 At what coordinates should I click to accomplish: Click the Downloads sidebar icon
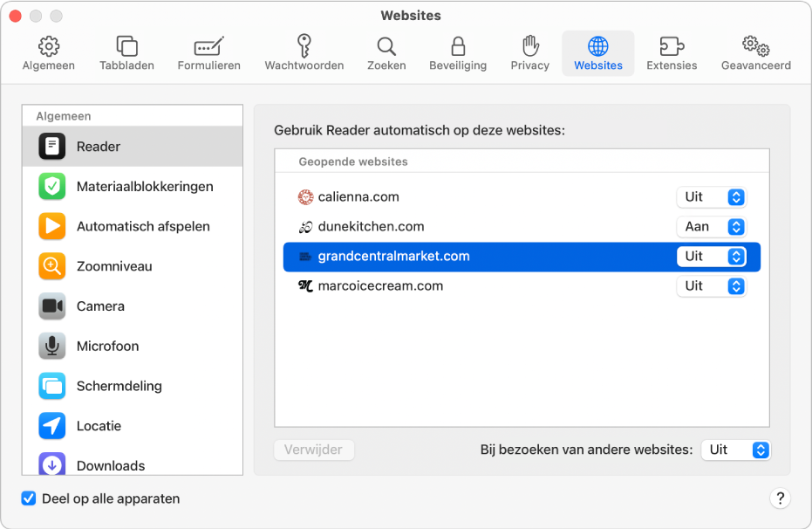click(x=51, y=464)
